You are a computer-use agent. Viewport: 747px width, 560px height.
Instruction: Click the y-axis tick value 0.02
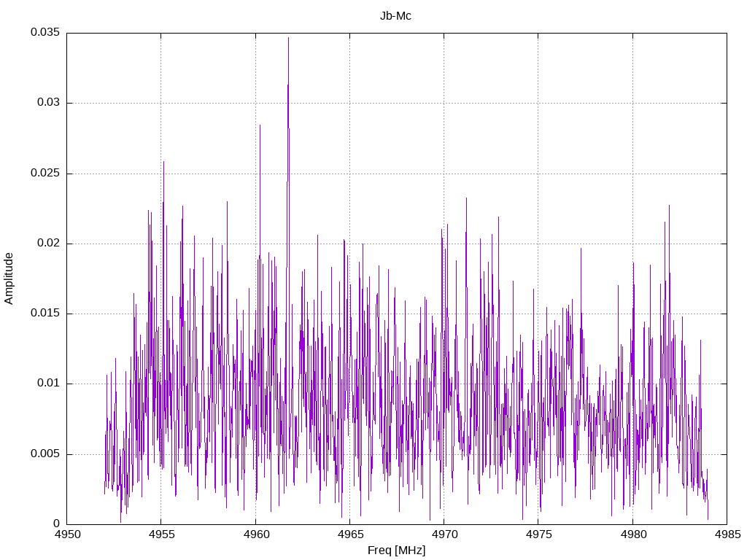click(x=49, y=243)
